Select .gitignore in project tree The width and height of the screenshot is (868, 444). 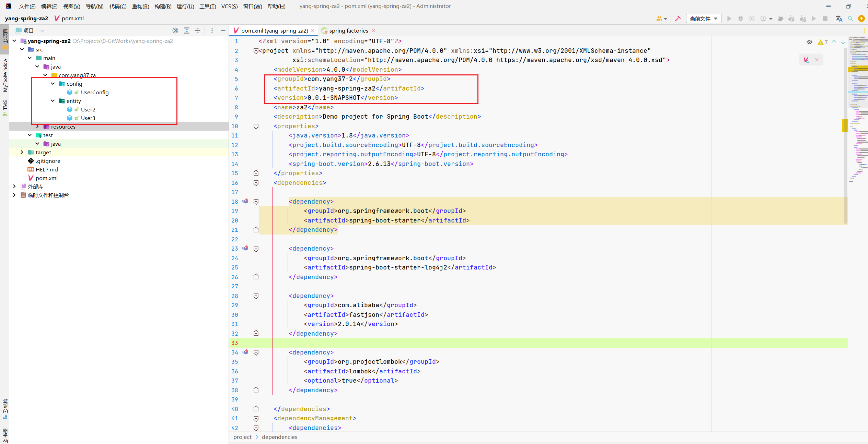point(48,161)
